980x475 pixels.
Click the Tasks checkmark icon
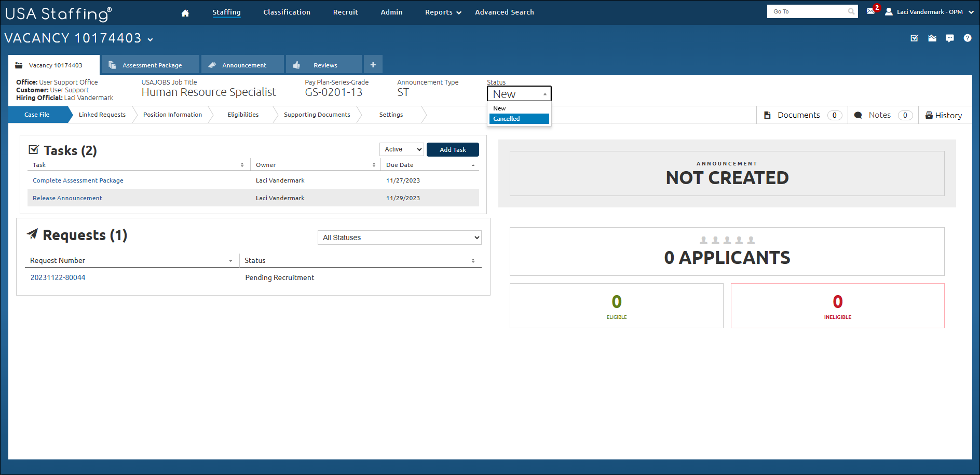coord(34,149)
